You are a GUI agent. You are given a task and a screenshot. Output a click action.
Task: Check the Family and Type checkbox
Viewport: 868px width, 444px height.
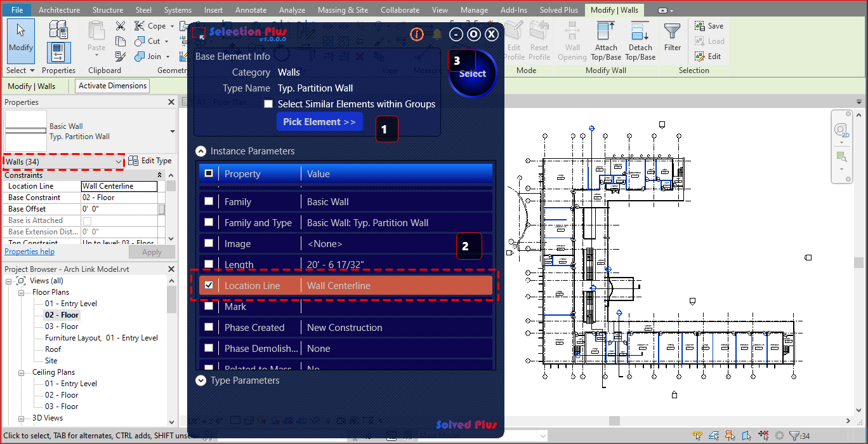coord(209,222)
